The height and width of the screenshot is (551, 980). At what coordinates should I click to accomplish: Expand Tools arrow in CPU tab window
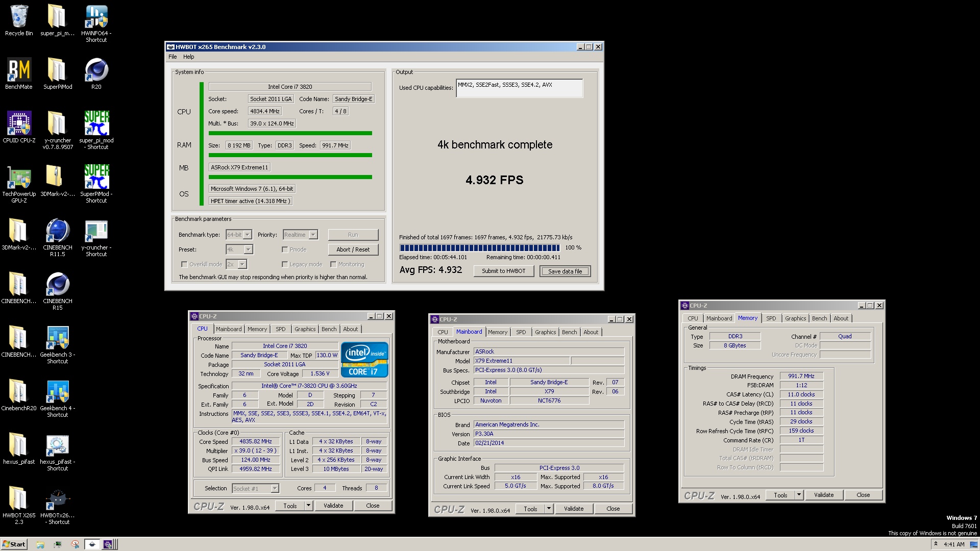(308, 506)
